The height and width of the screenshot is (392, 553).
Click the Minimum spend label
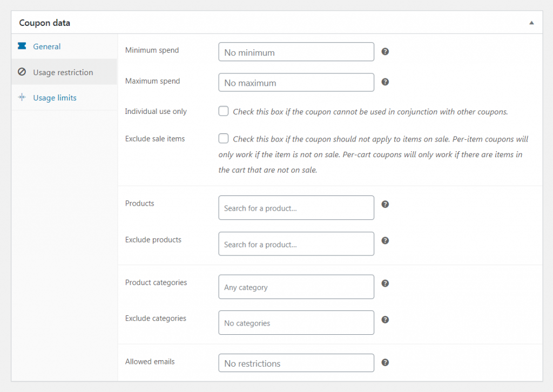[152, 50]
